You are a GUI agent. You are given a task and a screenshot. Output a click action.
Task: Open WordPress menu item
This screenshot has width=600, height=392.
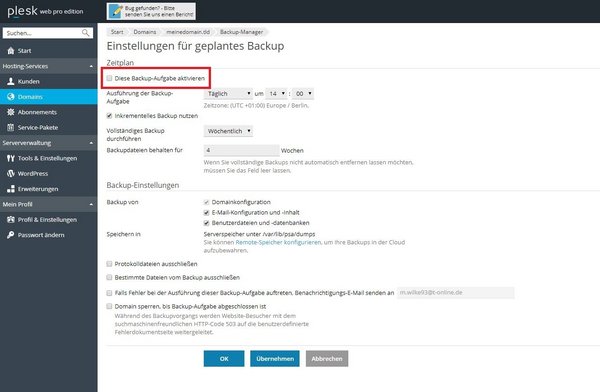49,173
